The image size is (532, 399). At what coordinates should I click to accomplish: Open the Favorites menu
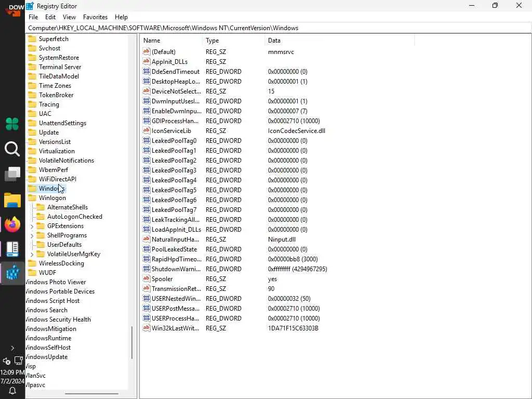point(96,17)
